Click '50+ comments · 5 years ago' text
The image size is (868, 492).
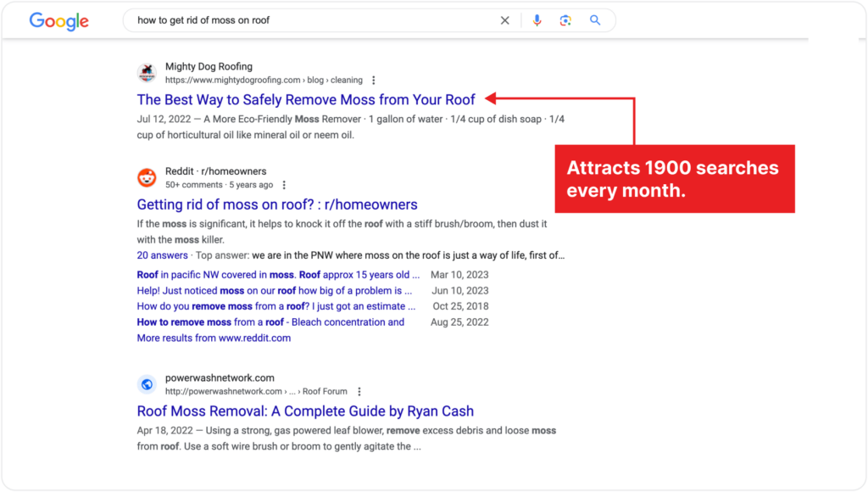[220, 185]
